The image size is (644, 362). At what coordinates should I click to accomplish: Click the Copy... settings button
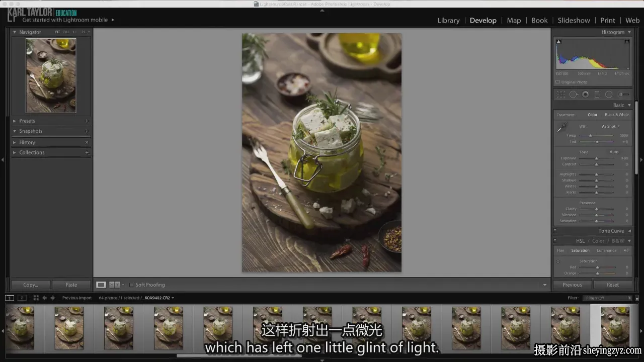(x=30, y=285)
